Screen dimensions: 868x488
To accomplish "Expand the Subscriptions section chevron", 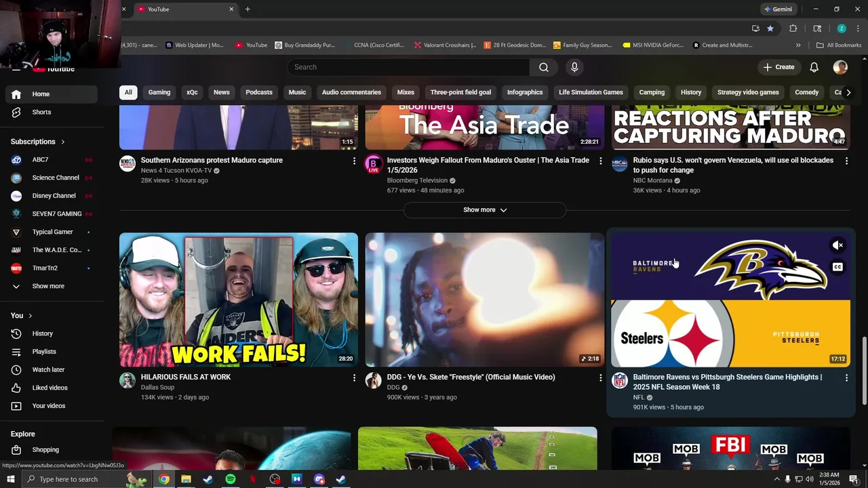I will pyautogui.click(x=62, y=142).
